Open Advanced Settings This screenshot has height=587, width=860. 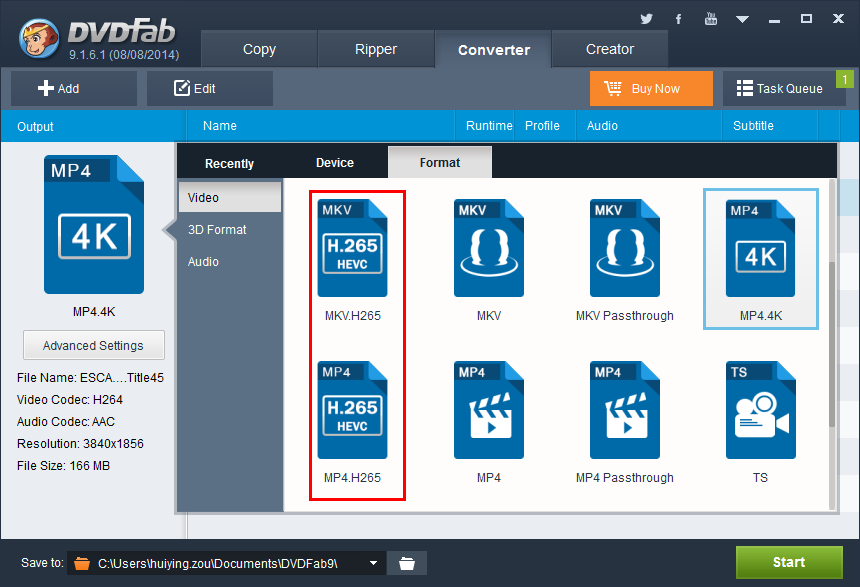click(94, 345)
